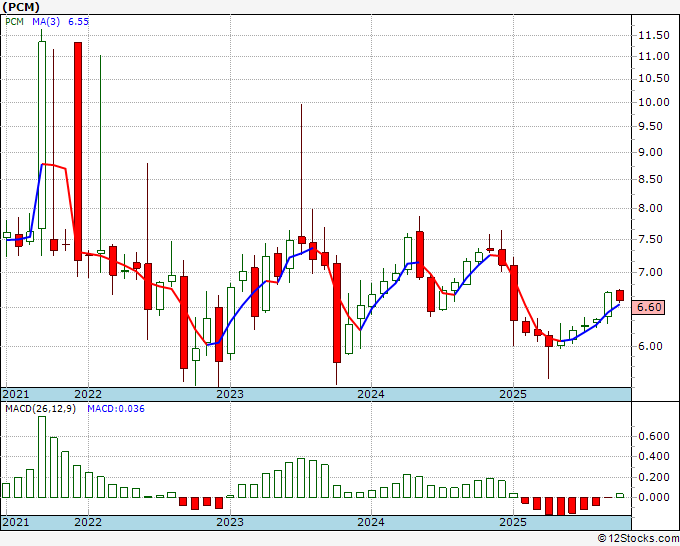
Task: Click the tallest green candle in 2021
Action: point(42,135)
